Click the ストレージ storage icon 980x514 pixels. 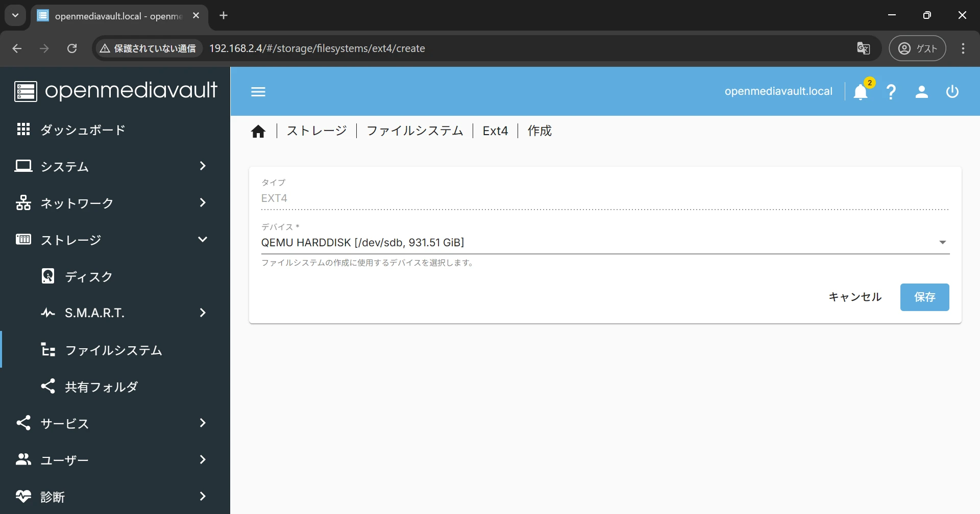[23, 240]
